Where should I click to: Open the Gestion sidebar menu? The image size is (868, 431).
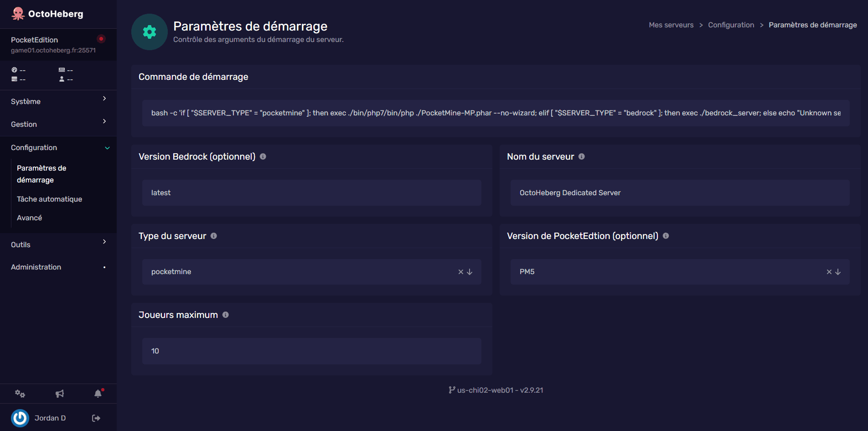58,124
